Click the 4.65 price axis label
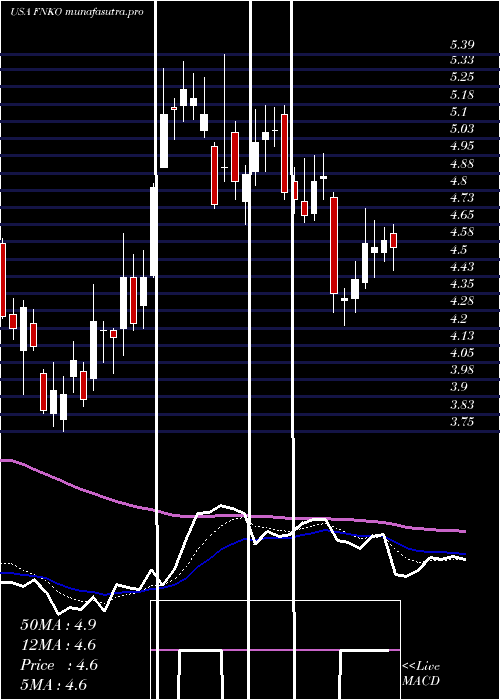 462,215
